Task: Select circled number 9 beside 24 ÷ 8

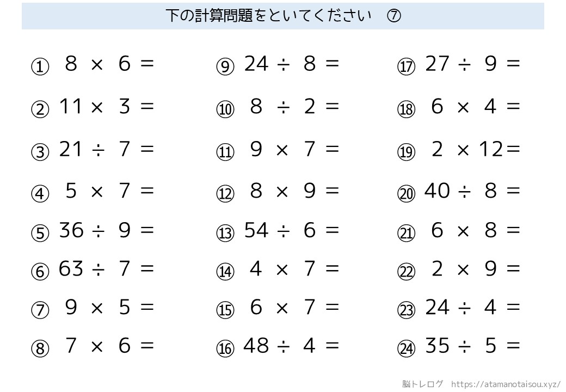Action: click(x=225, y=67)
